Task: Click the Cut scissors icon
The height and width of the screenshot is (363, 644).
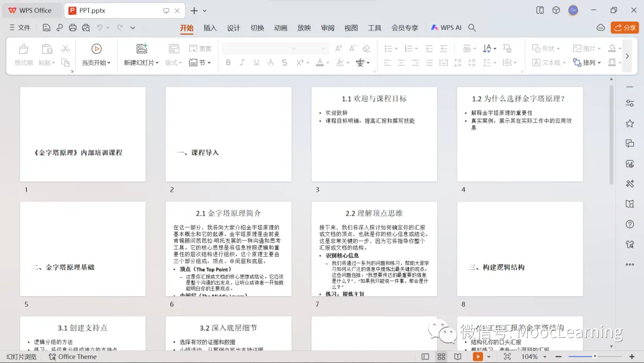Action: coord(66,48)
